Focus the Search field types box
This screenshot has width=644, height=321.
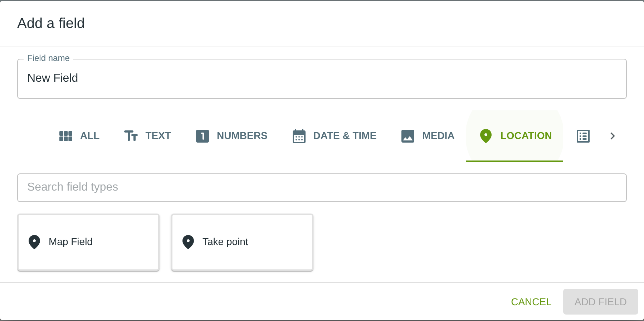coord(322,187)
